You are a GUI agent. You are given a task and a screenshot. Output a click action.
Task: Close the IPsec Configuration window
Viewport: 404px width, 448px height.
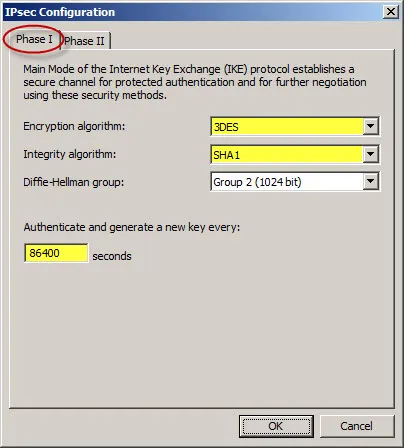tap(390, 12)
